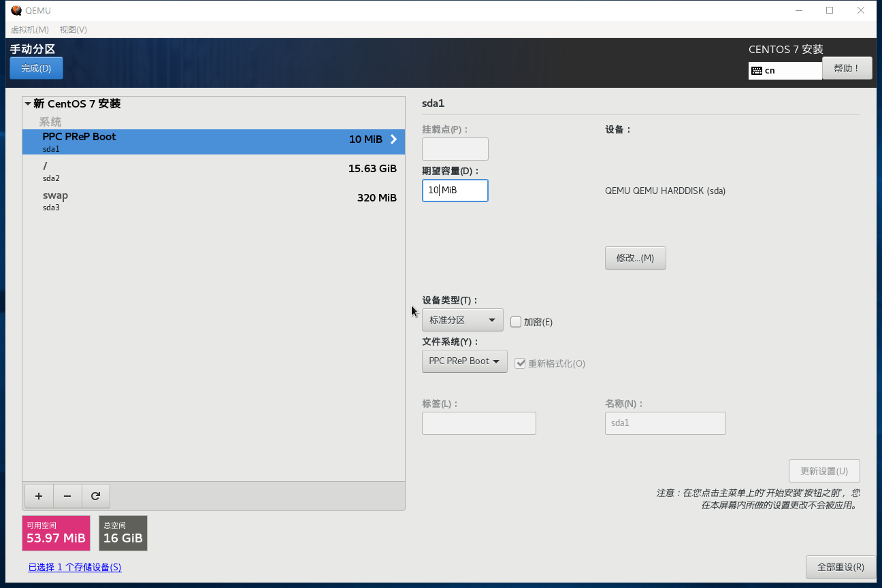882x588 pixels.
Task: Select the swap sda3 partition row
Action: pos(214,201)
